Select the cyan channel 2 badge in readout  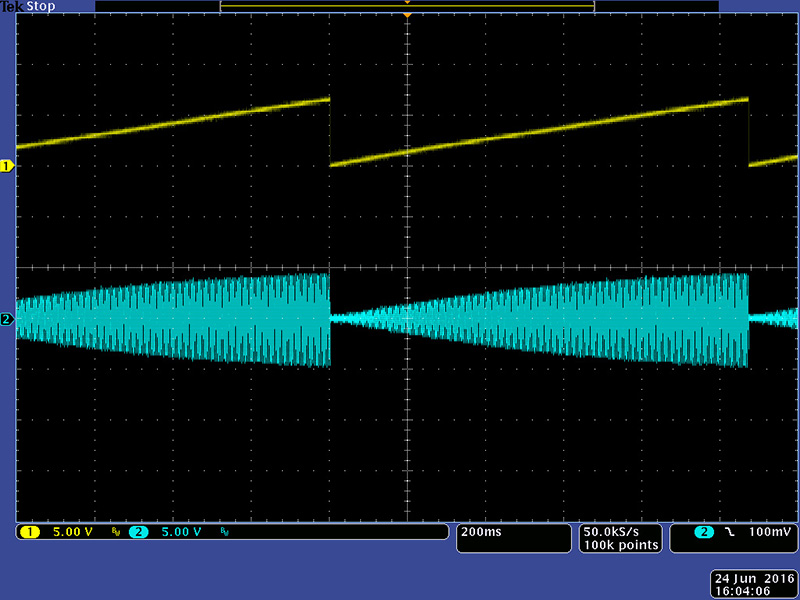click(138, 532)
